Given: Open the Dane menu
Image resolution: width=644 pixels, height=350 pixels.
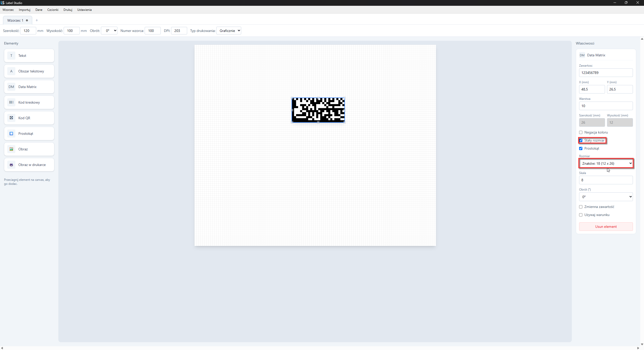Looking at the screenshot, I should pos(39,10).
